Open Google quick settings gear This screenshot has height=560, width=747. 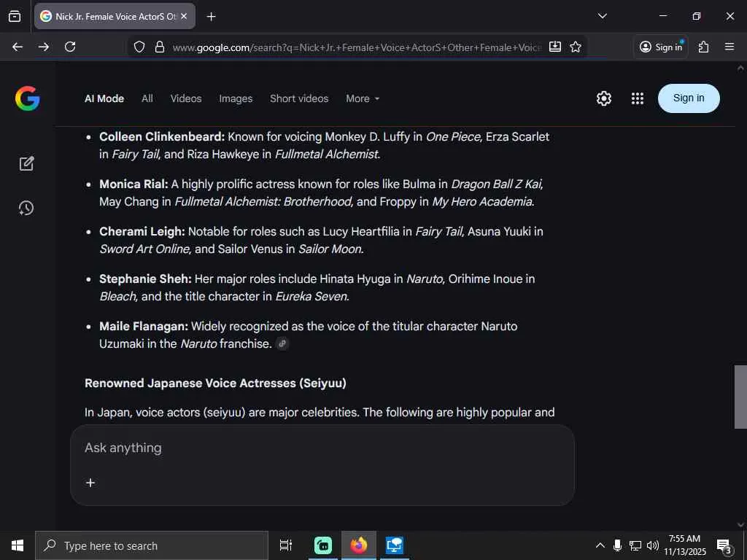tap(603, 98)
